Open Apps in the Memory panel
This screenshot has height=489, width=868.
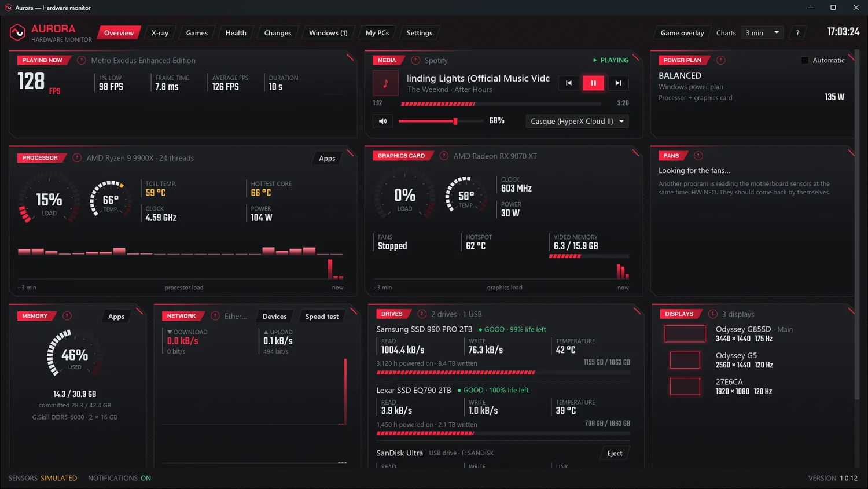click(x=116, y=317)
